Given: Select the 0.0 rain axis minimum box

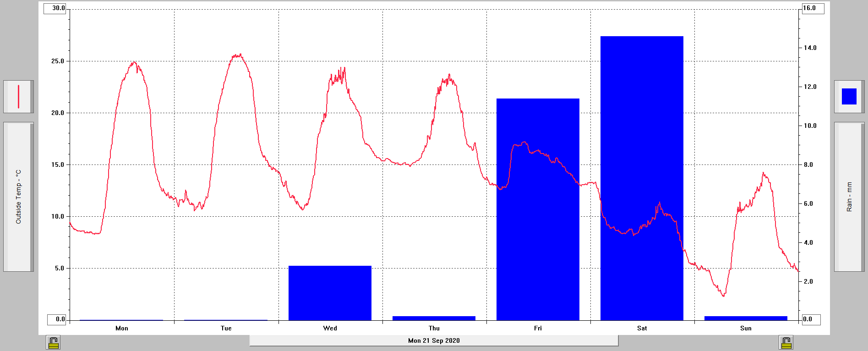Looking at the screenshot, I should point(811,319).
